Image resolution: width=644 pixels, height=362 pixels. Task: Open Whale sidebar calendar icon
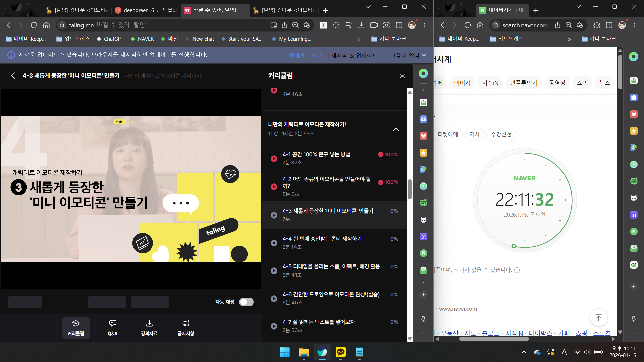[423, 237]
